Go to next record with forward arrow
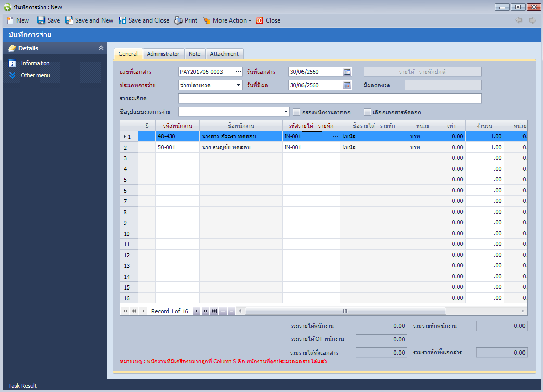543x392 pixels. [x=532, y=20]
